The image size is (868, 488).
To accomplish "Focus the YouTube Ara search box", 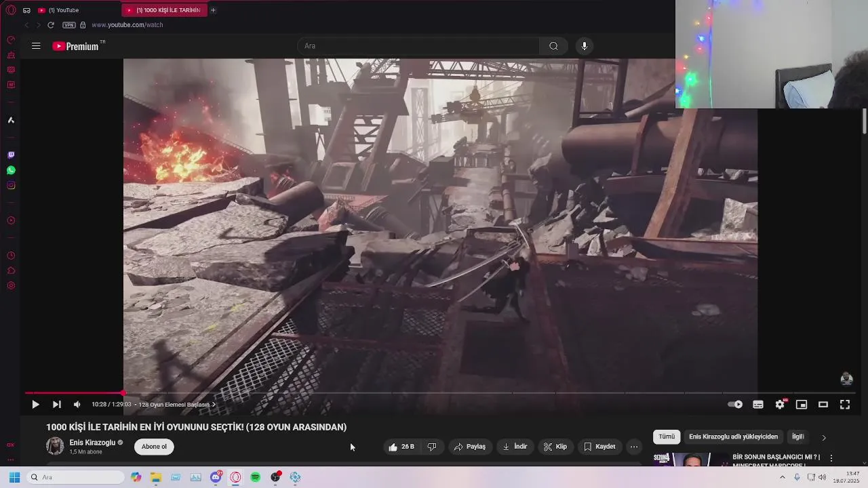I will point(418,46).
